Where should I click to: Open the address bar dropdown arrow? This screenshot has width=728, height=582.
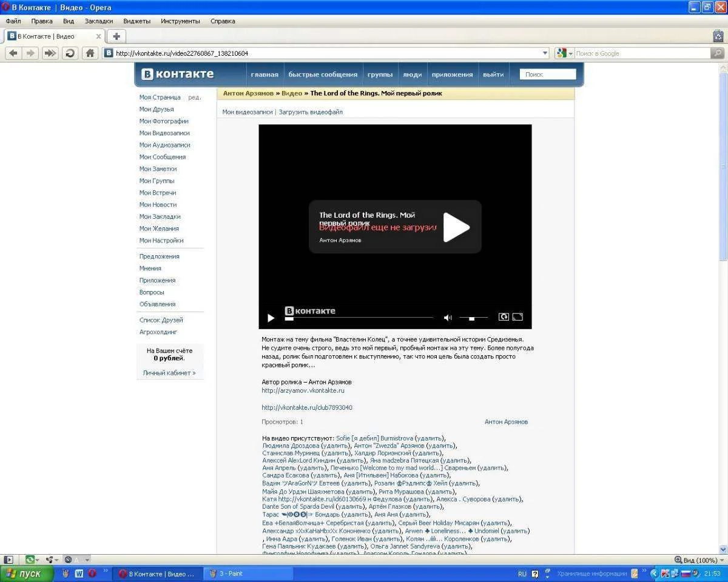545,53
